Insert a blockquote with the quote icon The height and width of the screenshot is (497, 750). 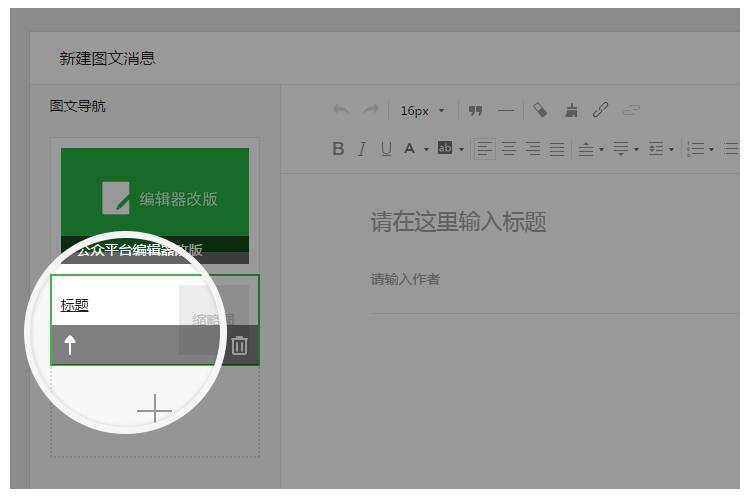tap(476, 110)
